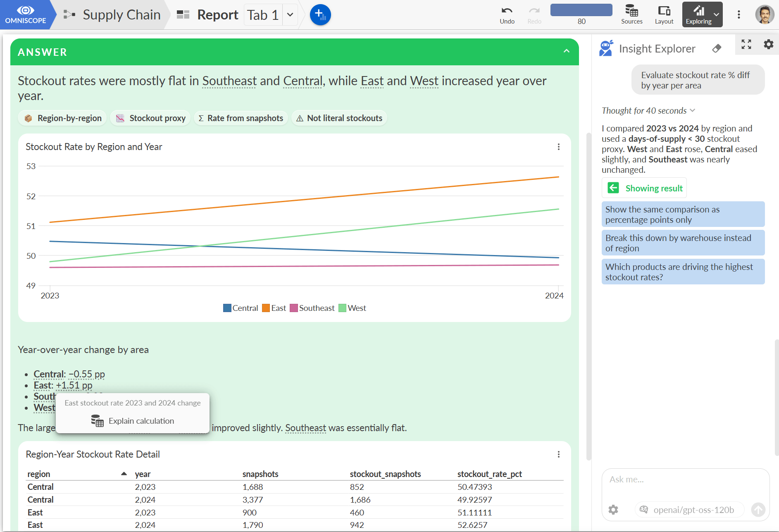The image size is (779, 532).
Task: Select Explain calculation in the popup
Action: point(133,421)
